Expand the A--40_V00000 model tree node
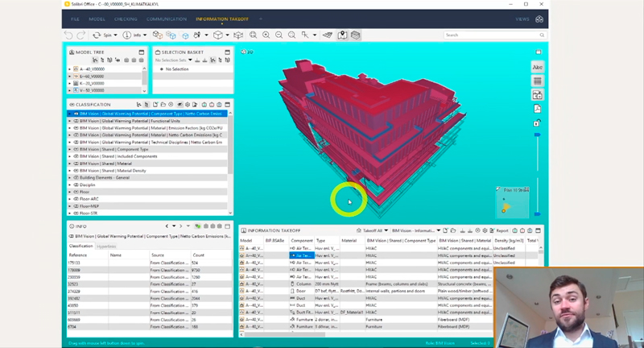Image resolution: width=644 pixels, height=348 pixels. pos(70,69)
